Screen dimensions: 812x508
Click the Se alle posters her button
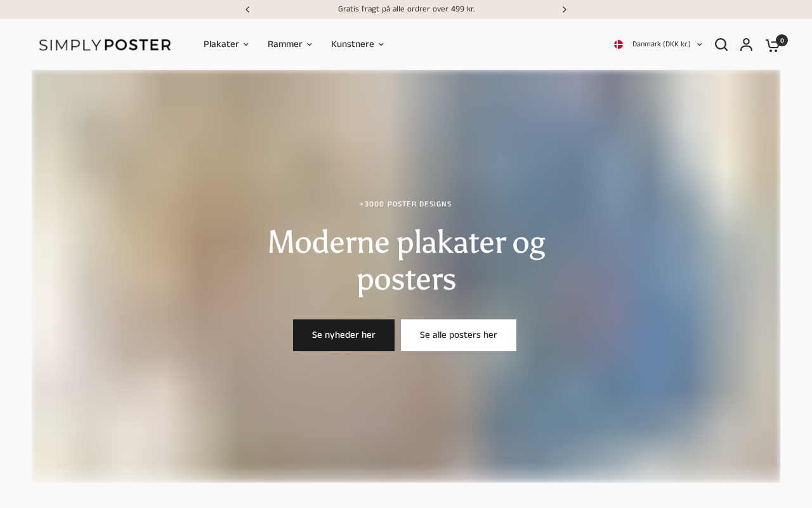coord(459,335)
